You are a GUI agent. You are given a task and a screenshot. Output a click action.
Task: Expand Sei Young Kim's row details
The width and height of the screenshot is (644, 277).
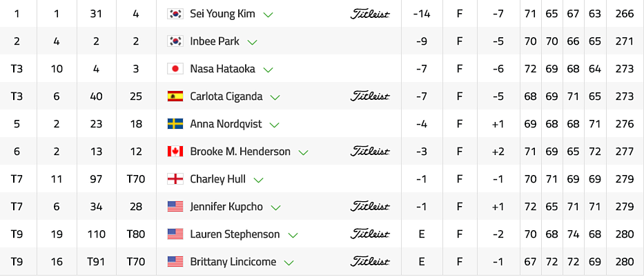(x=268, y=14)
